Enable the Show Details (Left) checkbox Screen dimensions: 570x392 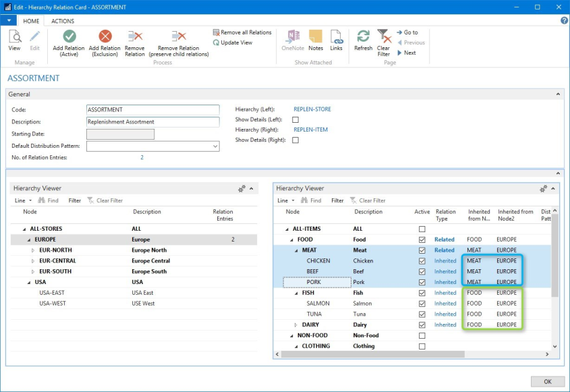coord(295,119)
